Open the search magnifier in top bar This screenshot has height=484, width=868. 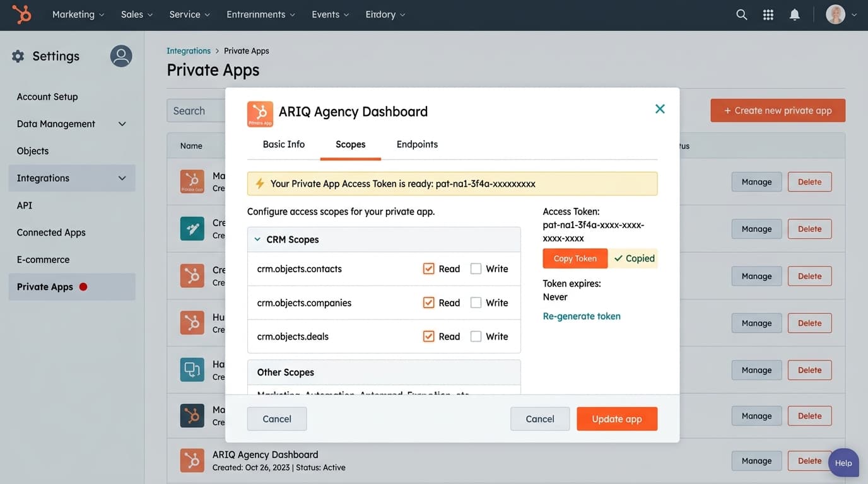pos(742,14)
